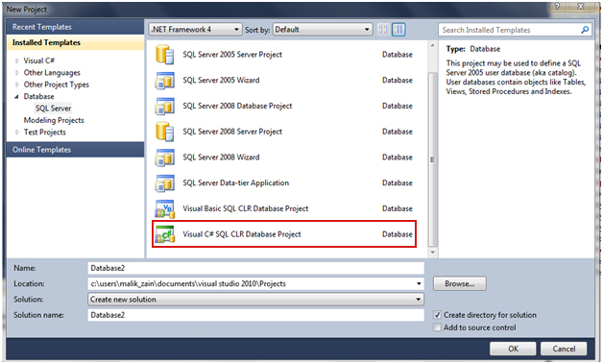Click the help question mark button
This screenshot has width=603, height=364.
coord(557,7)
